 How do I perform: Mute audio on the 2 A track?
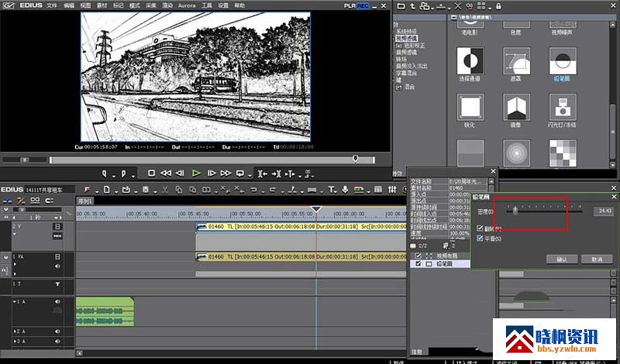point(57,331)
